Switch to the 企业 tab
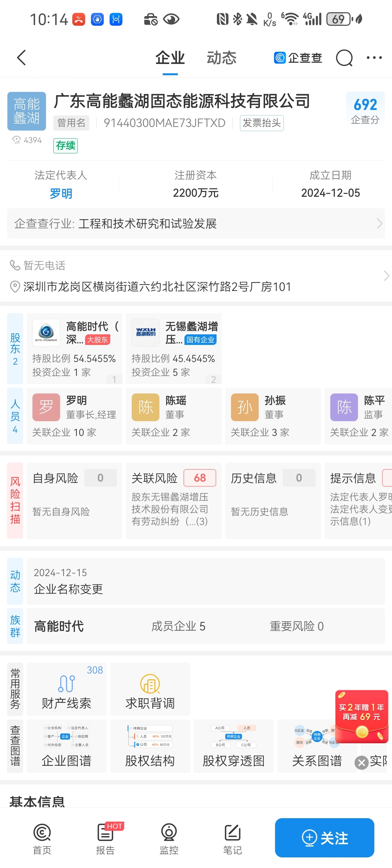This screenshot has height=868, width=392. [170, 58]
